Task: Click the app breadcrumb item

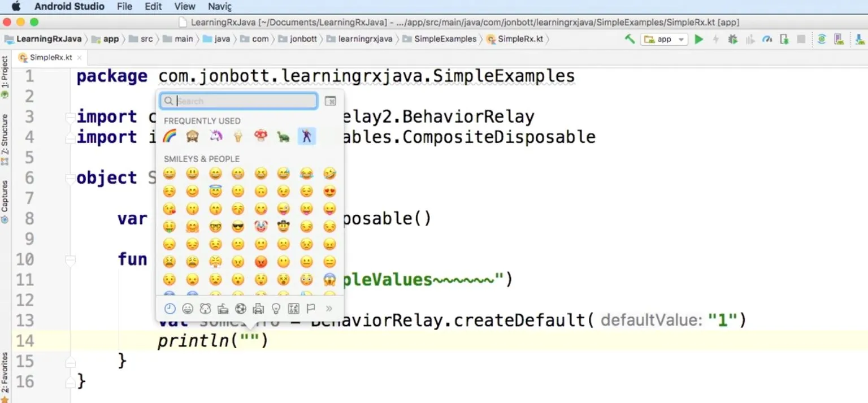Action: coord(106,39)
